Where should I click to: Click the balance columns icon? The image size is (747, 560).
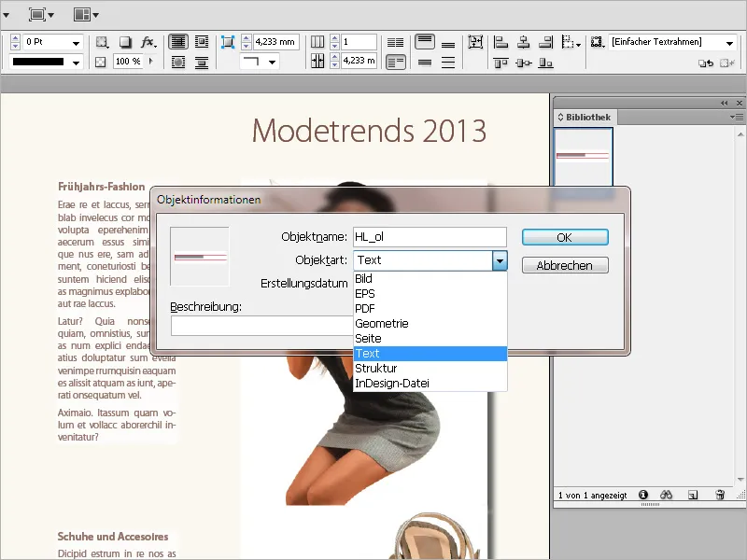395,43
